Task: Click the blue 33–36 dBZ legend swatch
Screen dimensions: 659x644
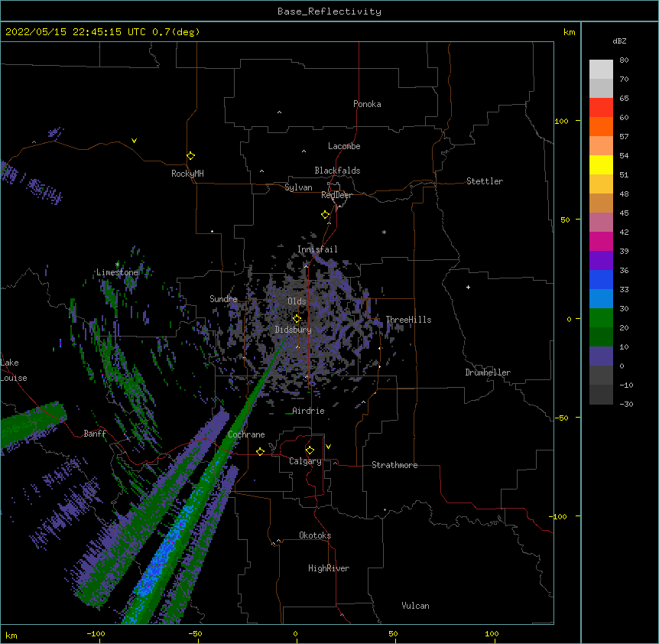Action: 601,279
